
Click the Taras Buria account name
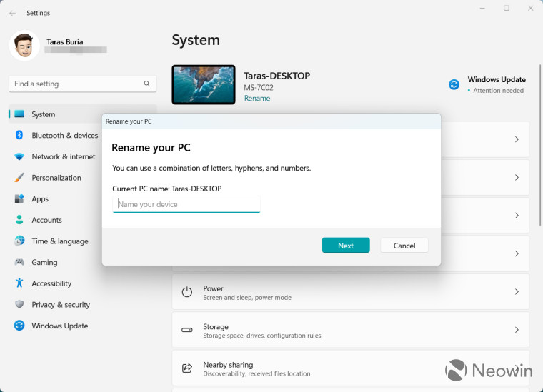pyautogui.click(x=65, y=41)
